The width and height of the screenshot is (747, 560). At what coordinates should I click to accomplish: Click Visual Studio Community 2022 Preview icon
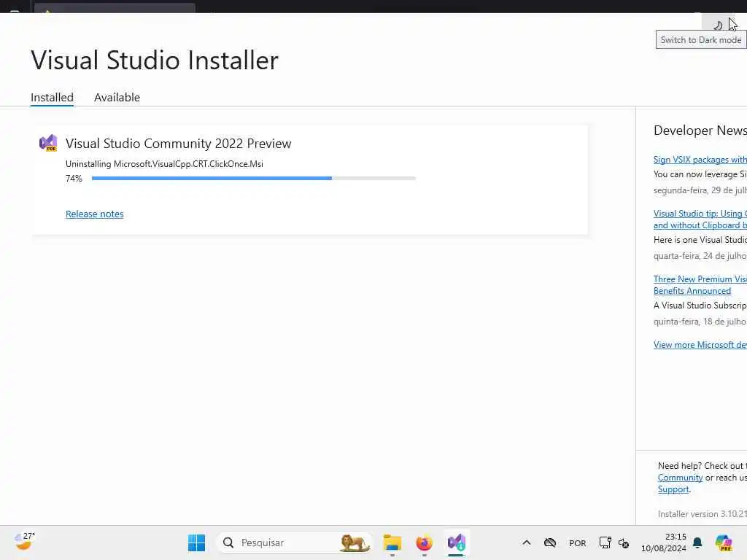point(48,143)
